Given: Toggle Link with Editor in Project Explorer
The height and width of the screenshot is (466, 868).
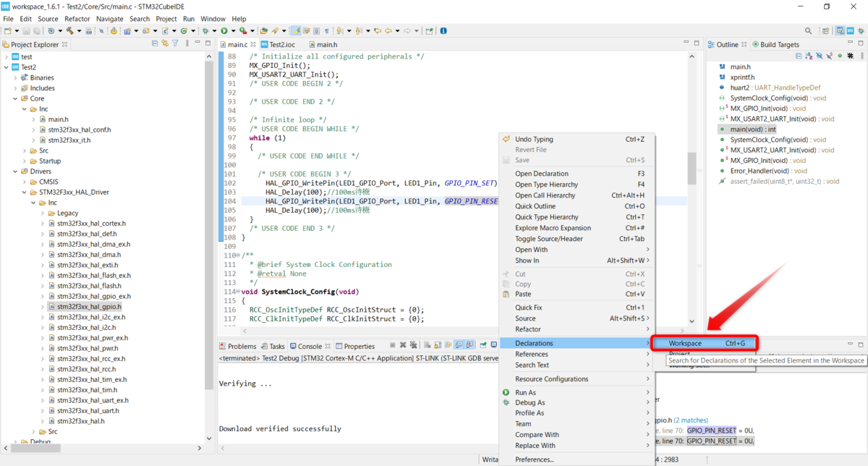Looking at the screenshot, I should [165, 44].
